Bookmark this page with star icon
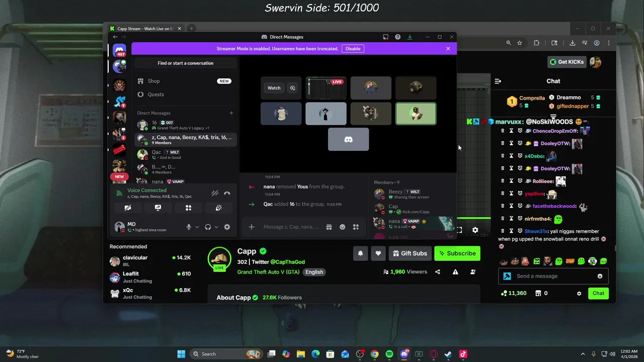 pyautogui.click(x=520, y=43)
